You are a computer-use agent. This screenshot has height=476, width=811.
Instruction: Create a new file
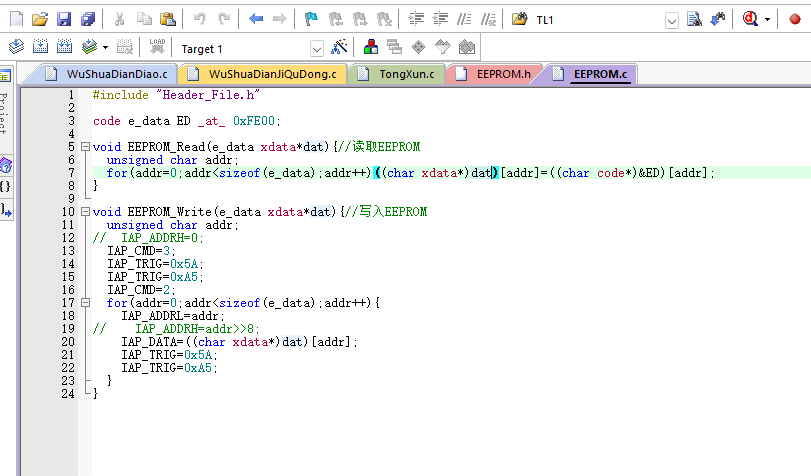(x=17, y=20)
